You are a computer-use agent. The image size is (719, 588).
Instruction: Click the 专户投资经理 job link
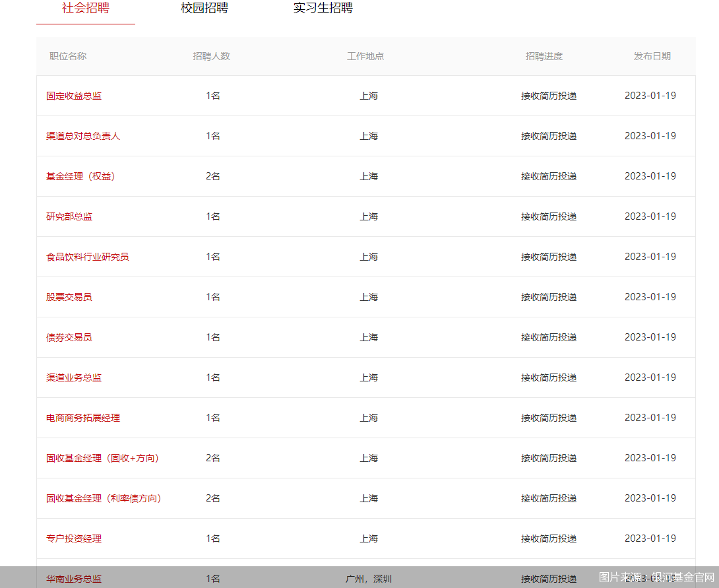74,539
